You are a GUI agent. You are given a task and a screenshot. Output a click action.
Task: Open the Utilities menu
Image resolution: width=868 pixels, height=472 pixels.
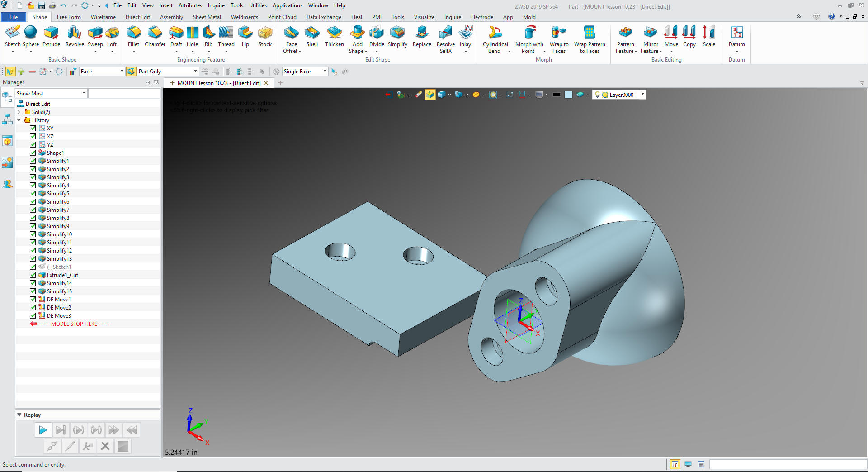[x=258, y=5]
